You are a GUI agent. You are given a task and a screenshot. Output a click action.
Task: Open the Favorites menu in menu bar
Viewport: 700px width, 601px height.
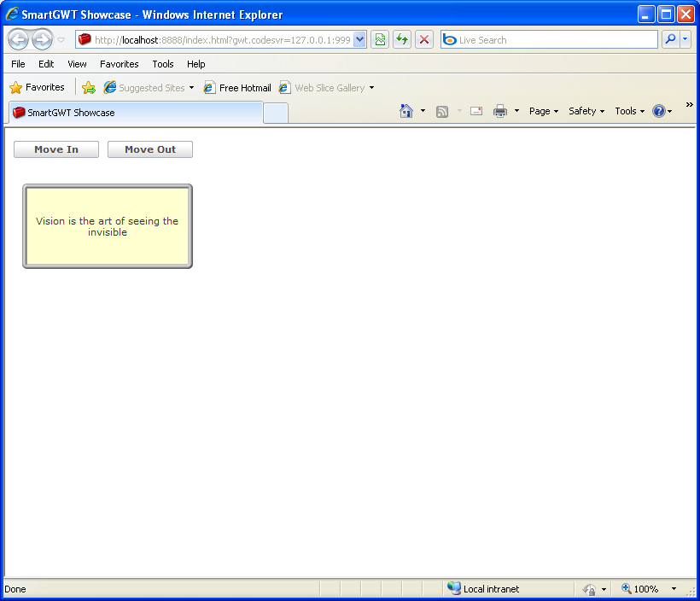pos(120,64)
